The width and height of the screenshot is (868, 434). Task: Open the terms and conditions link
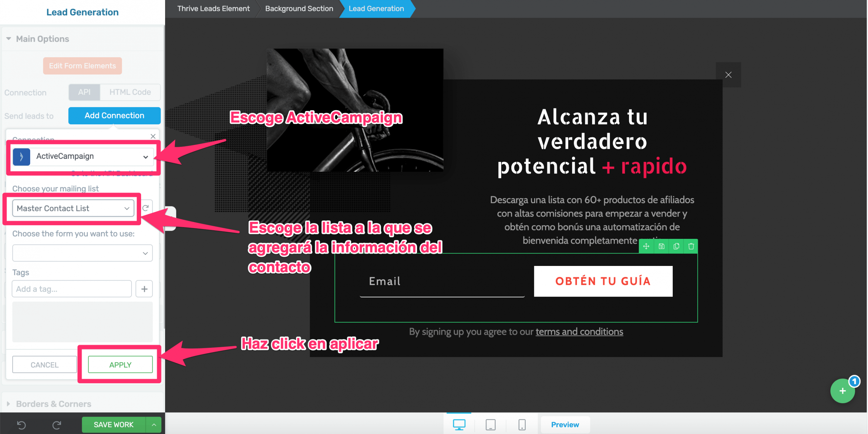click(579, 332)
